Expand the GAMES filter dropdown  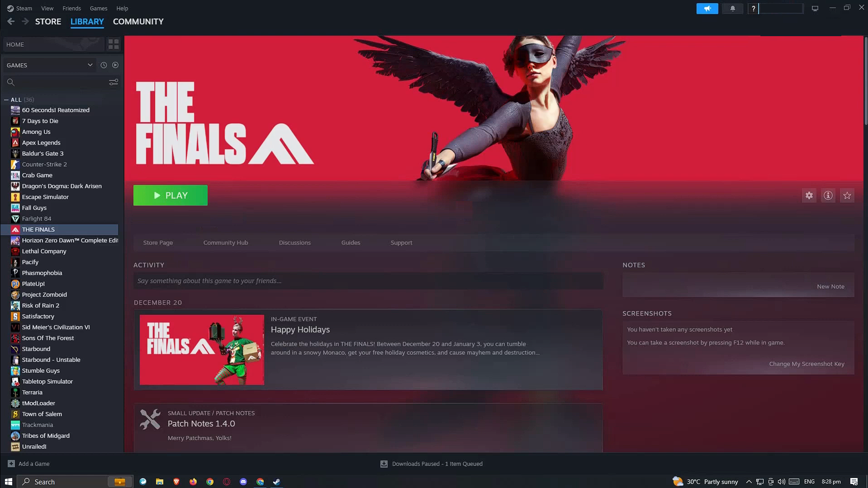point(90,65)
